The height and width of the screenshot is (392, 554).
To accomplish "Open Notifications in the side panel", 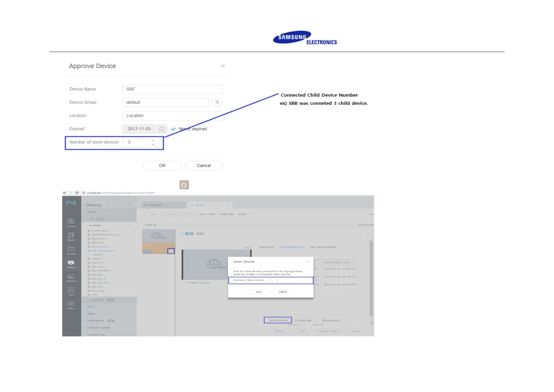I will [x=95, y=321].
